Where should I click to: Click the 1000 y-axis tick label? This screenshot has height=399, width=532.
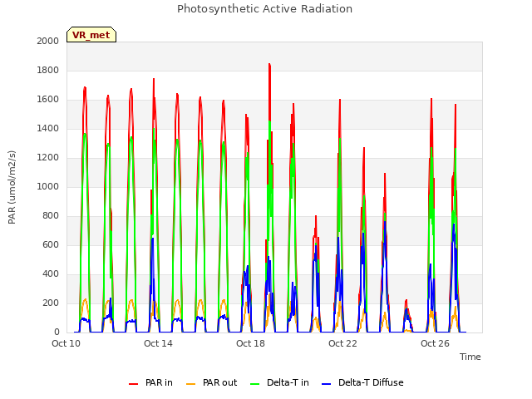coord(48,186)
